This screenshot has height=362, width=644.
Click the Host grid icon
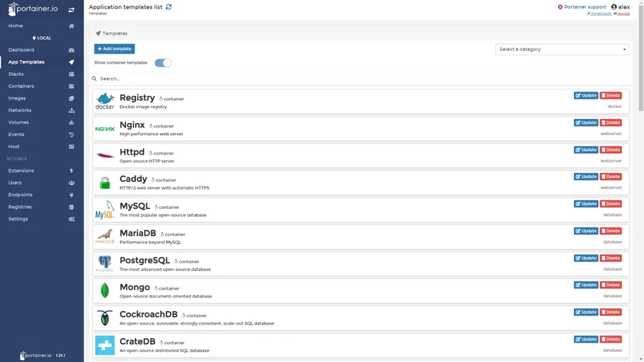tap(72, 147)
